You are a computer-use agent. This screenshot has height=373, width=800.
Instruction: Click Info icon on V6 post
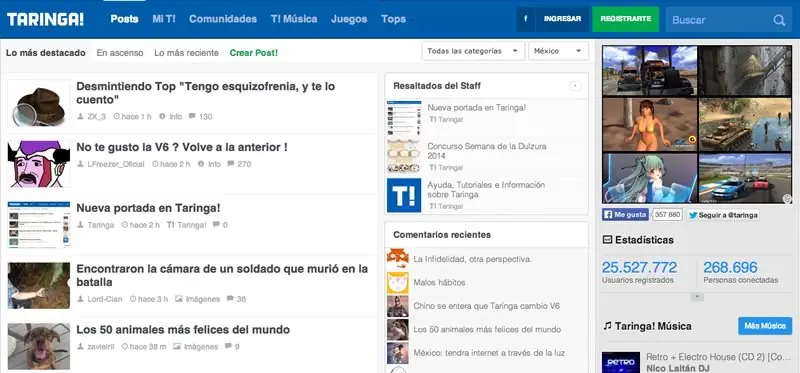201,164
